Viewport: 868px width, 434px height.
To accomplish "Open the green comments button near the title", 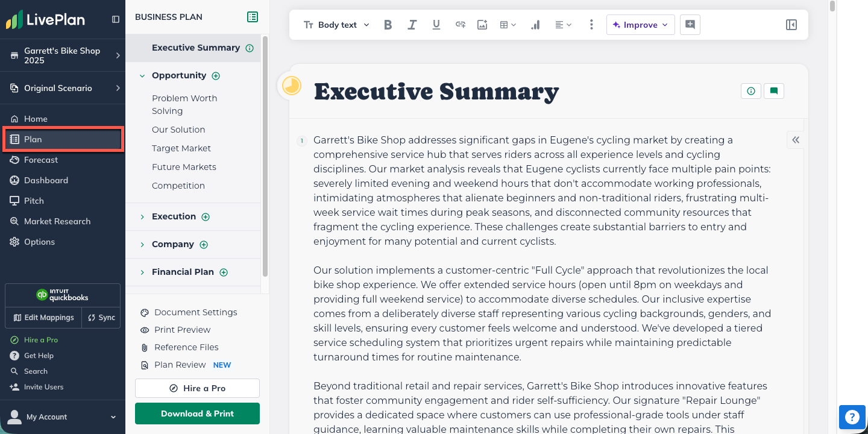I will pyautogui.click(x=774, y=91).
